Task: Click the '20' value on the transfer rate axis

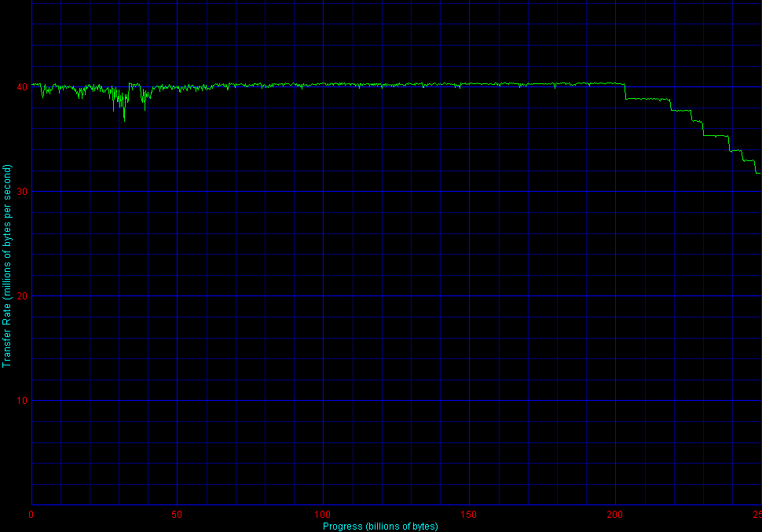Action: (x=22, y=296)
